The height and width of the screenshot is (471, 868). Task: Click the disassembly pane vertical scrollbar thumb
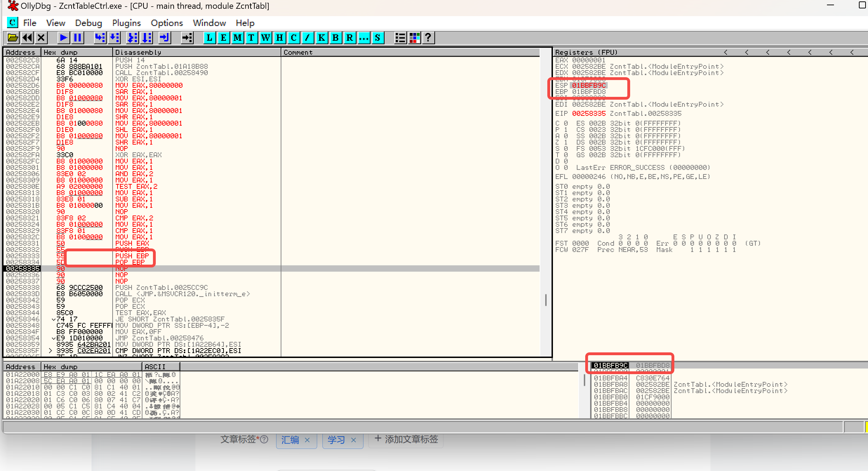pyautogui.click(x=546, y=300)
